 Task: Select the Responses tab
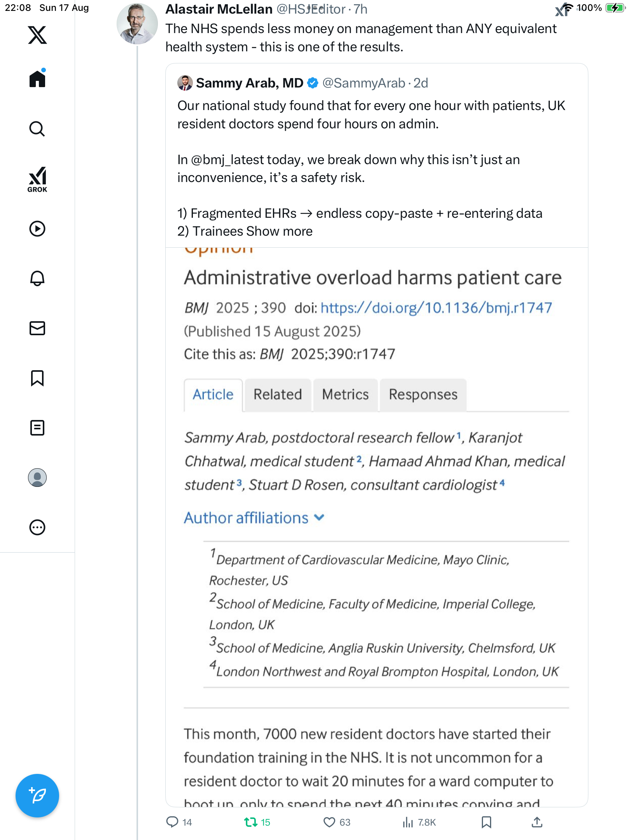(x=423, y=395)
